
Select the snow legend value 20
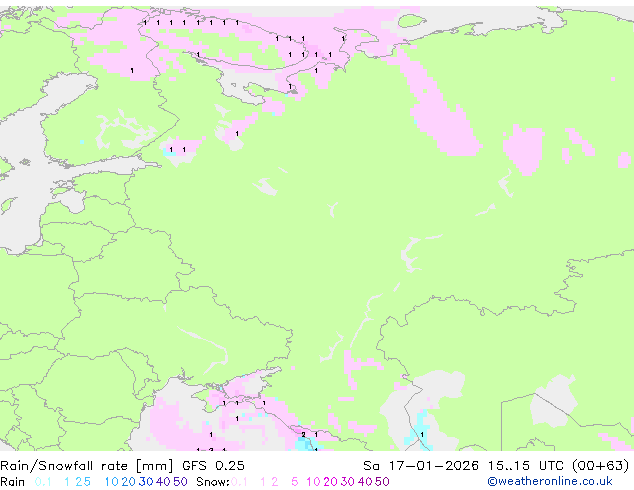330,482
